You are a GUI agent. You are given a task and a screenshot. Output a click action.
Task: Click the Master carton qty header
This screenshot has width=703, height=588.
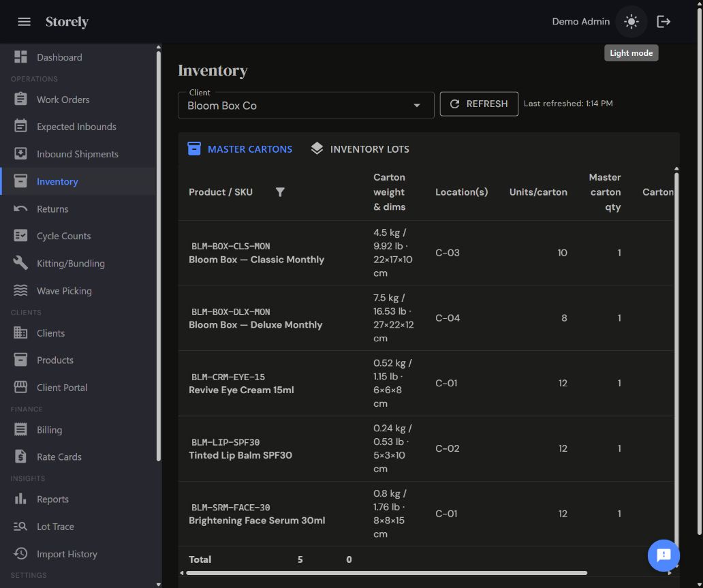point(605,192)
